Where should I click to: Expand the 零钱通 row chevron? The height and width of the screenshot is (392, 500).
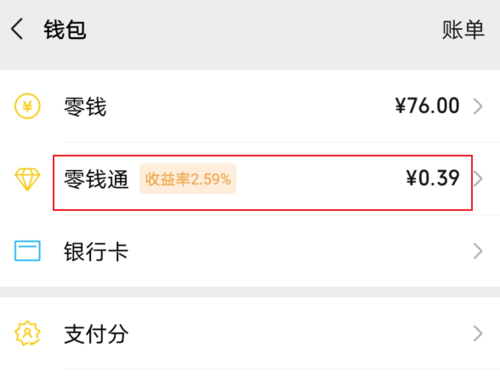pyautogui.click(x=478, y=179)
